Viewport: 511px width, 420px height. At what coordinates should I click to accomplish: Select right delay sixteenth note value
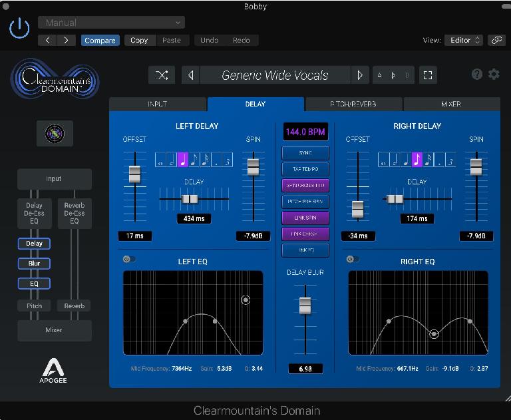click(428, 160)
